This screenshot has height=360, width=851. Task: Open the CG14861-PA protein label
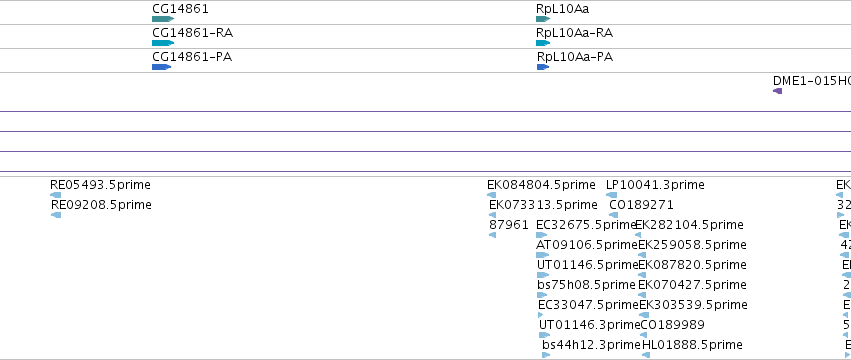(x=192, y=56)
